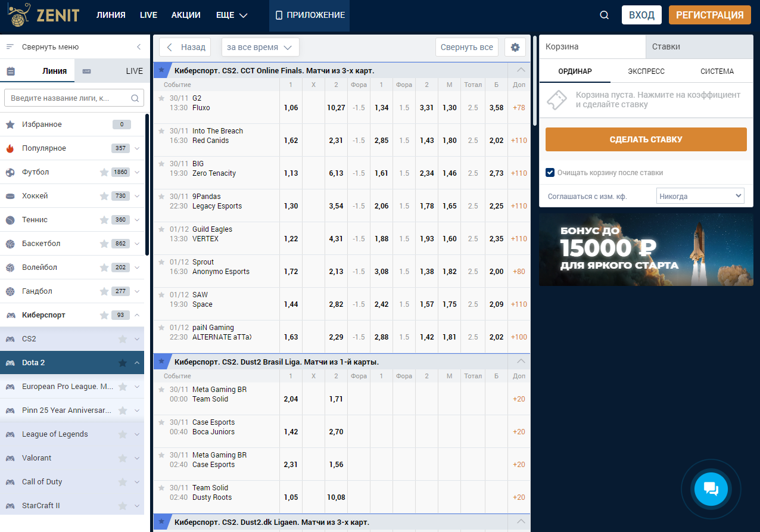Toggle clear basket after bet checkbox
The image size is (760, 532).
click(550, 173)
